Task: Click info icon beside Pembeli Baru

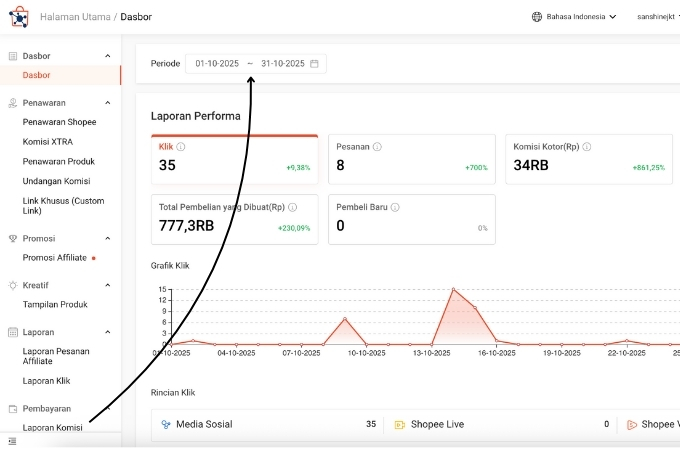Action: click(396, 207)
